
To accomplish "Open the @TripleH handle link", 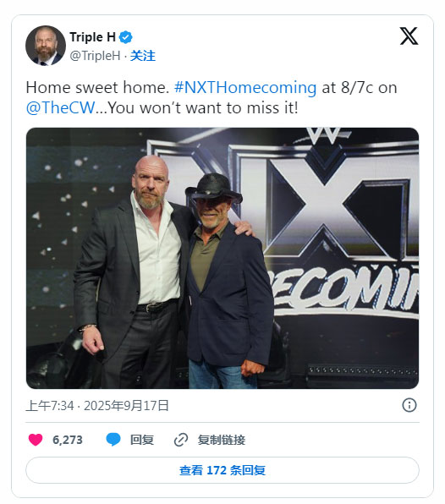I will [x=95, y=56].
